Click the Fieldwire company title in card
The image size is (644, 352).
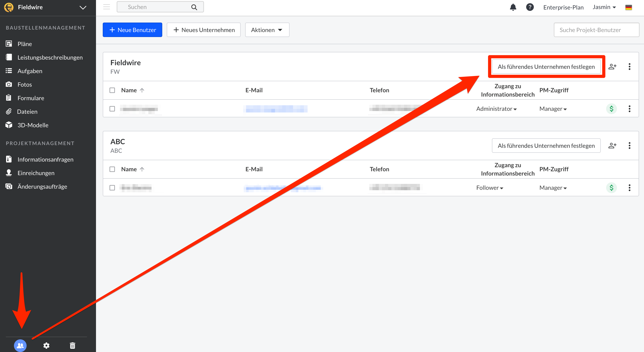126,63
